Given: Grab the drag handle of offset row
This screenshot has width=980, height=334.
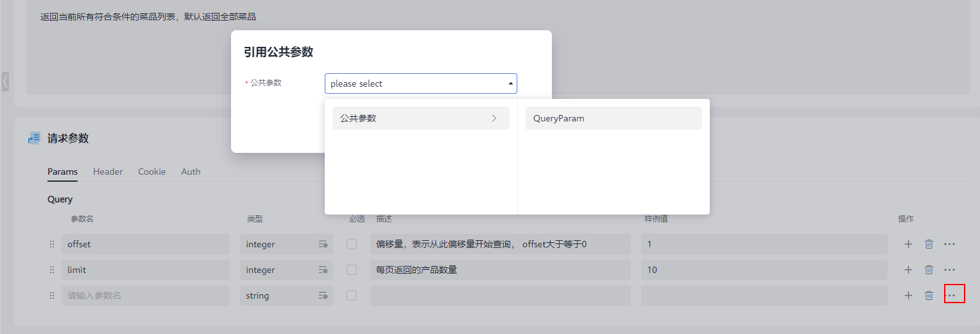Looking at the screenshot, I should 52,244.
